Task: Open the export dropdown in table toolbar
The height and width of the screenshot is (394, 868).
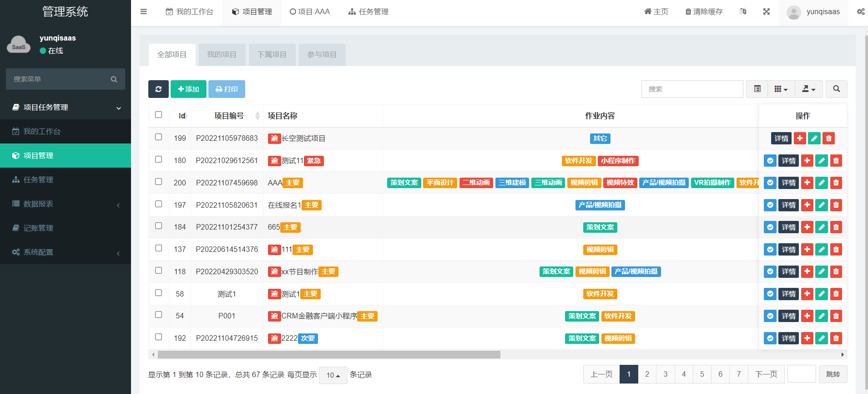Action: pyautogui.click(x=808, y=89)
